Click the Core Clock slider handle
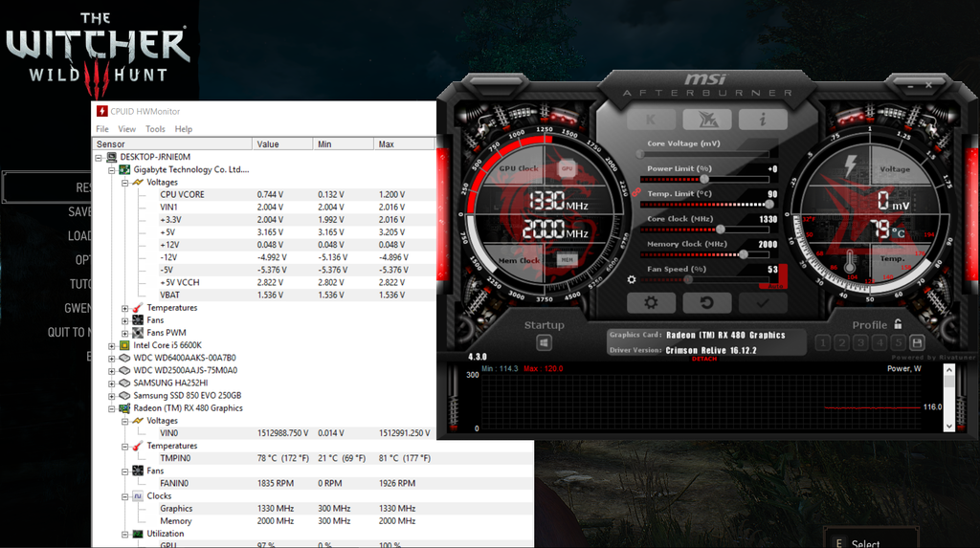Image resolution: width=980 pixels, height=548 pixels. (720, 230)
